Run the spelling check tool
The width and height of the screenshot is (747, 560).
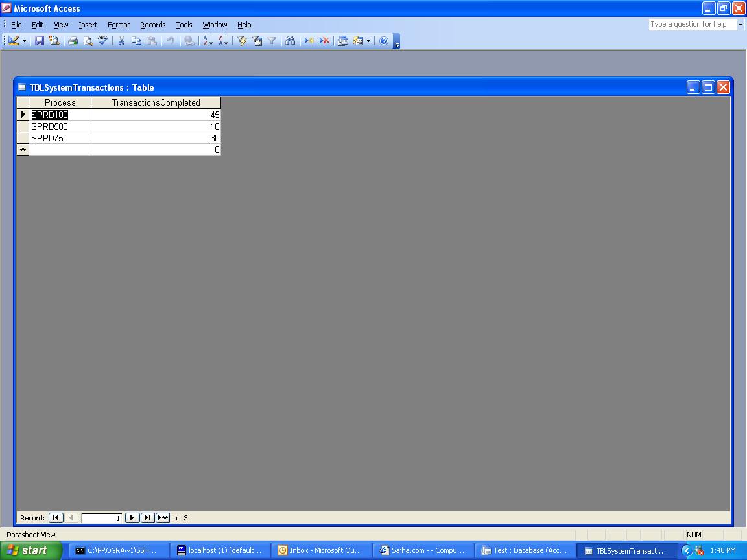point(103,41)
